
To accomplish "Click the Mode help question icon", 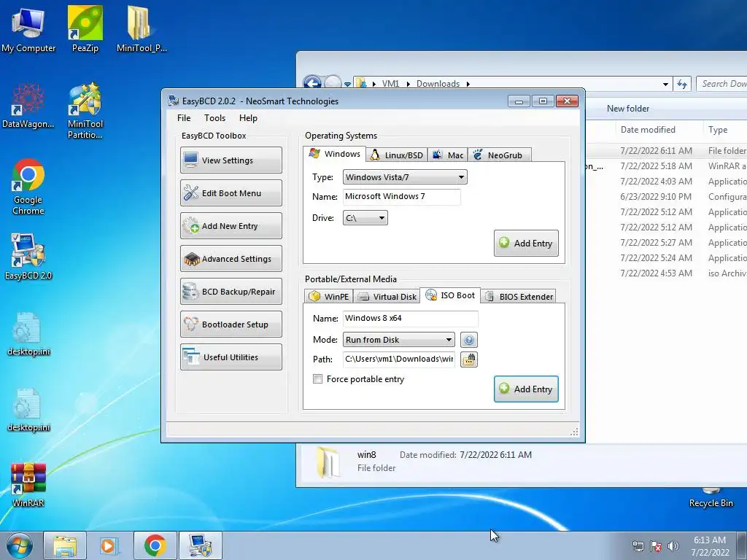I will tap(469, 340).
